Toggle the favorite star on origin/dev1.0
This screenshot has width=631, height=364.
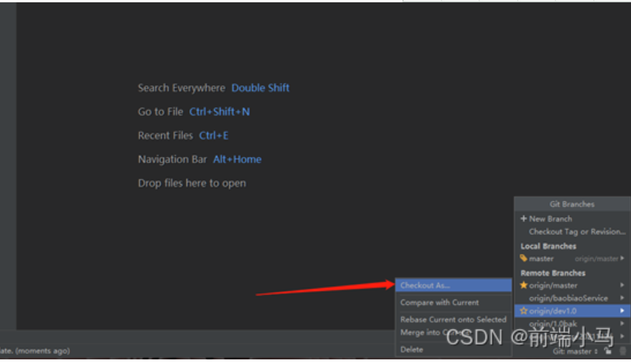point(523,311)
